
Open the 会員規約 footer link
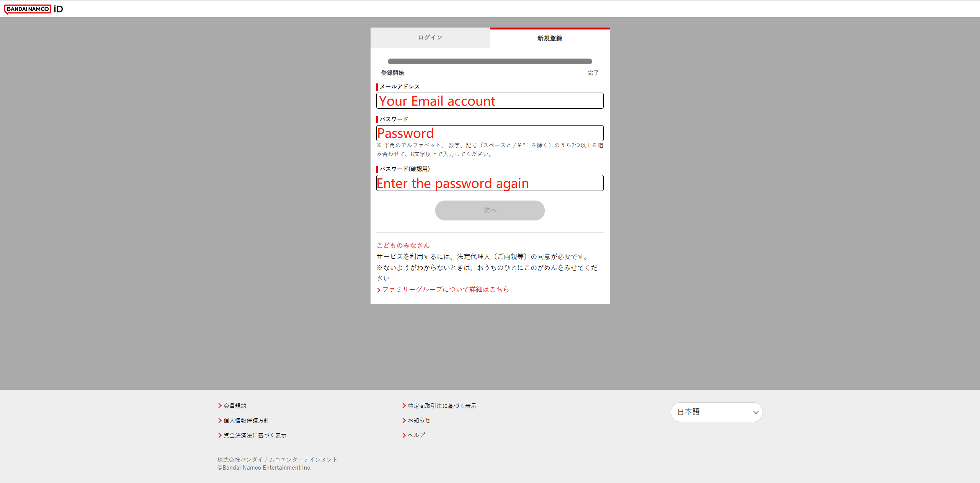tap(235, 406)
